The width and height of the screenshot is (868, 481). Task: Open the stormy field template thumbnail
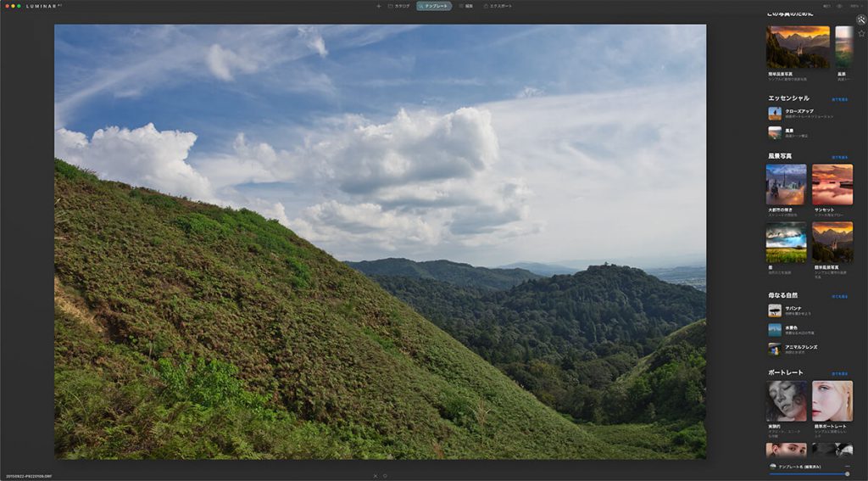tap(786, 243)
